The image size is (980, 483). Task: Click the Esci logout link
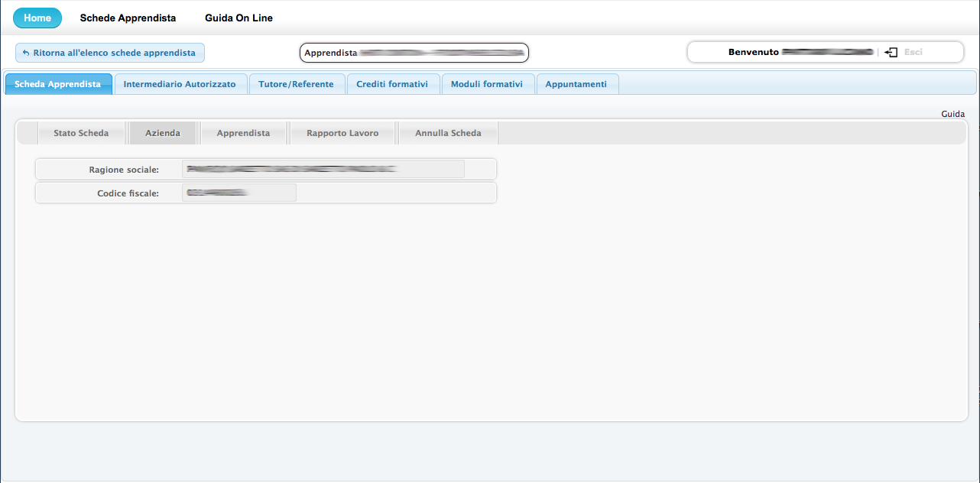tap(913, 52)
